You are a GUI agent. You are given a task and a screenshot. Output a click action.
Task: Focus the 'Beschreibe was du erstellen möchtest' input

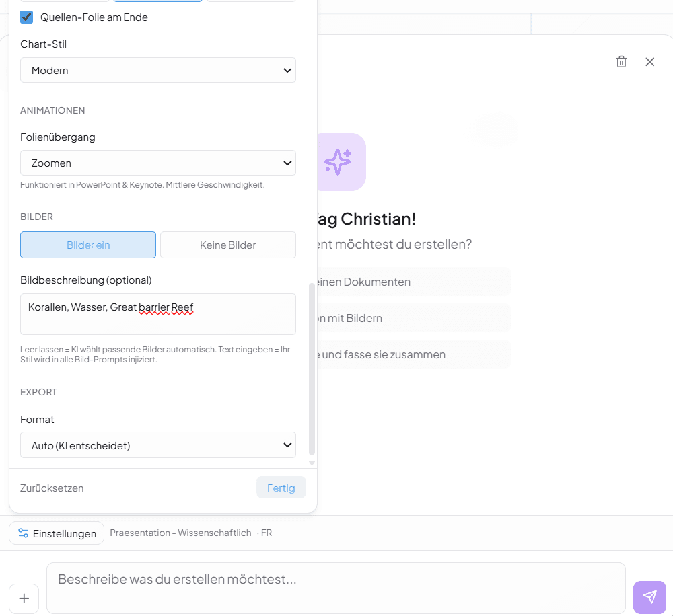pos(335,587)
